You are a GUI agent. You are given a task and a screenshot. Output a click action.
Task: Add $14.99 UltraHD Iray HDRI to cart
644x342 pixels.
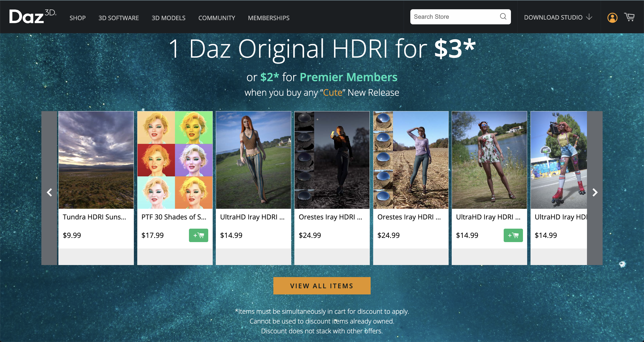513,235
